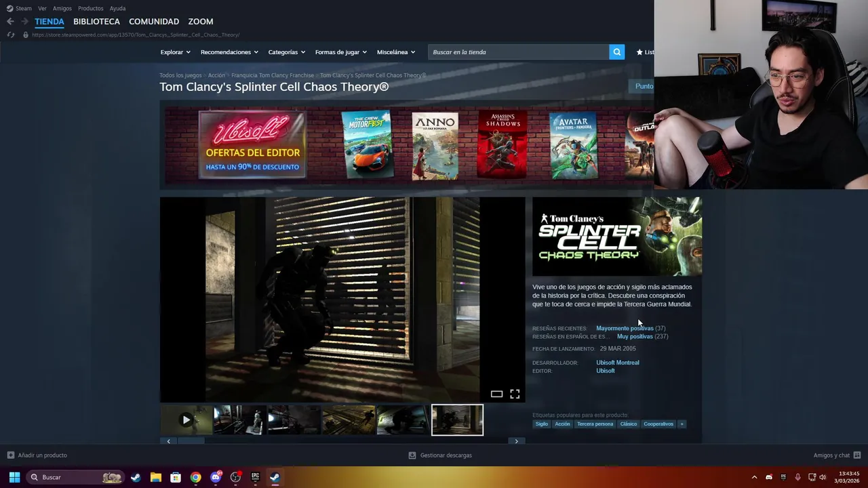Switch to the ZOOM tab
Screen dimensions: 868x488
201,22
